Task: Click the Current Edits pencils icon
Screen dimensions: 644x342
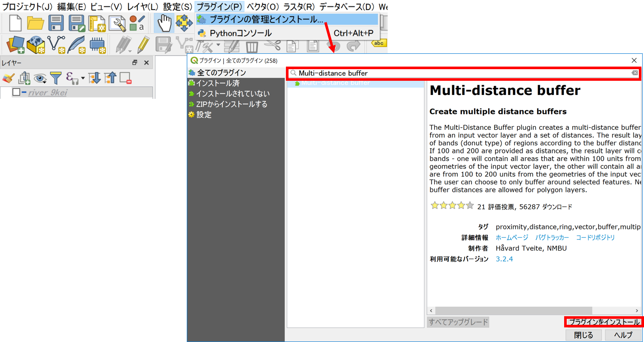Action: (x=125, y=45)
